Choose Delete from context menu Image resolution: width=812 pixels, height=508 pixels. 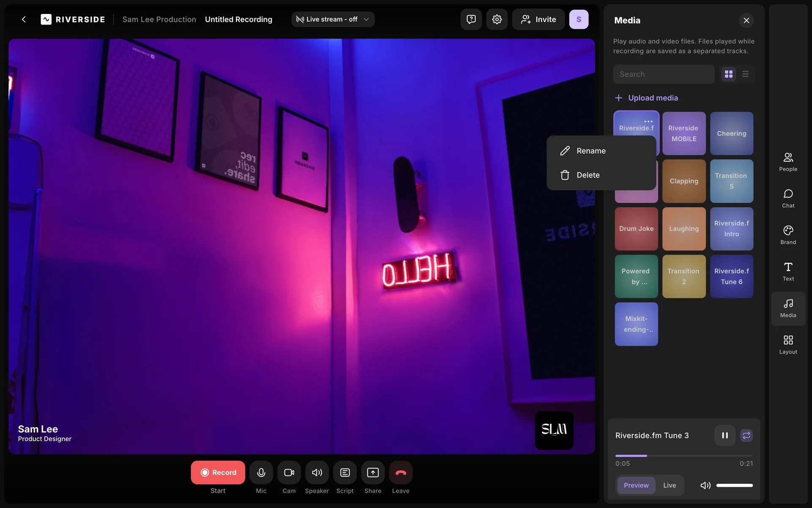587,175
